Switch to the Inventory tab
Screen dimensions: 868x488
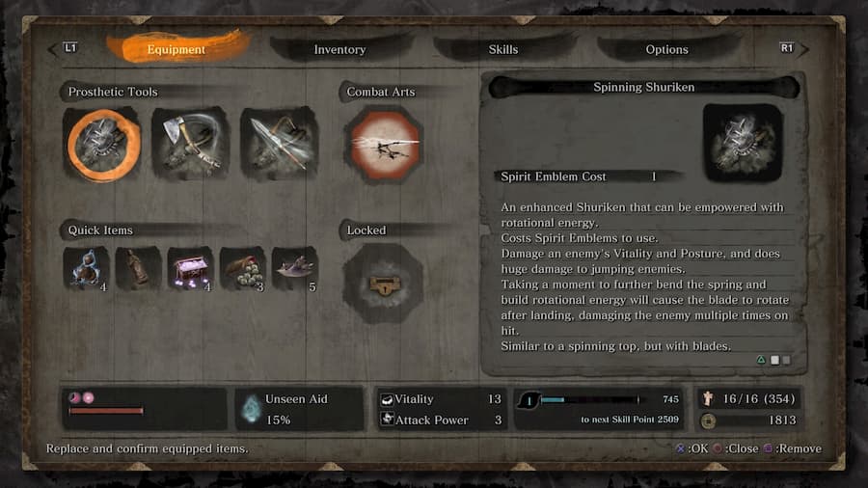point(339,49)
